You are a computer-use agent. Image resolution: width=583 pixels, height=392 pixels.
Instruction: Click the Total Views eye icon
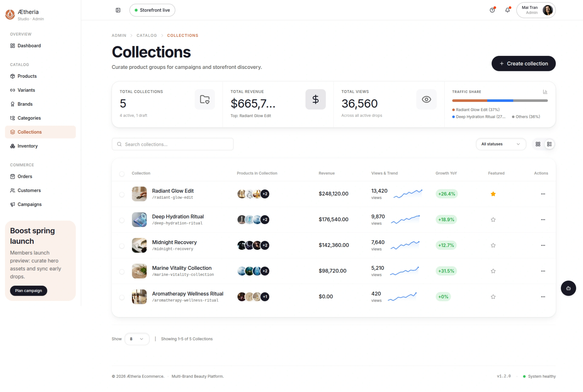426,99
